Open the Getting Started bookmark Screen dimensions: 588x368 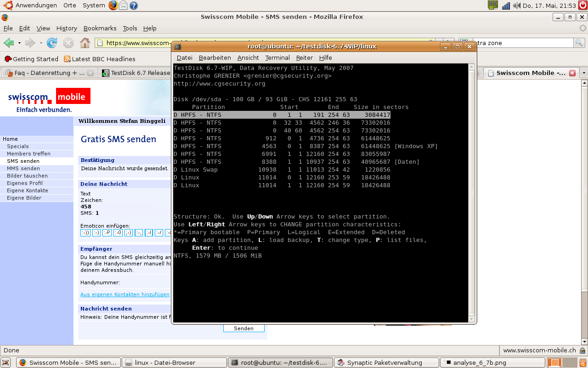click(31, 59)
